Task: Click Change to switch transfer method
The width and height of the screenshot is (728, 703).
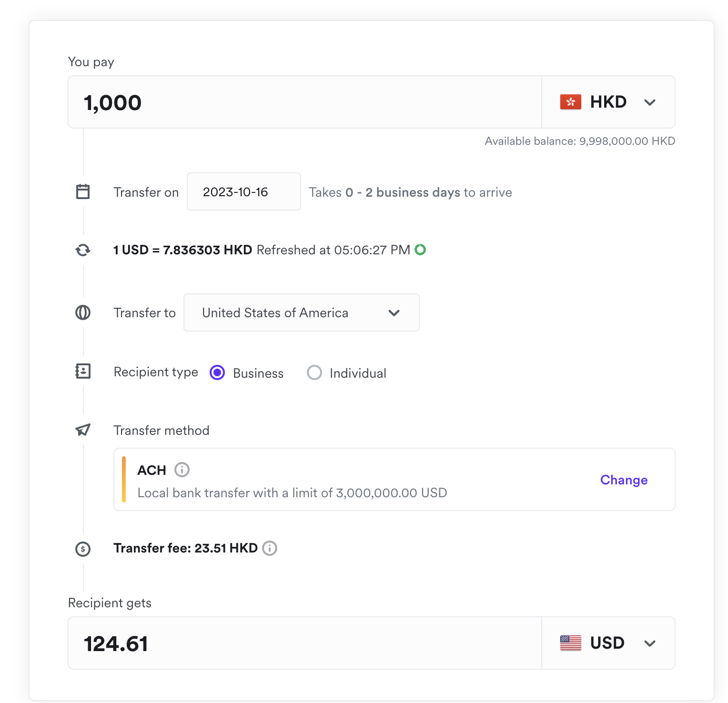Action: click(624, 480)
